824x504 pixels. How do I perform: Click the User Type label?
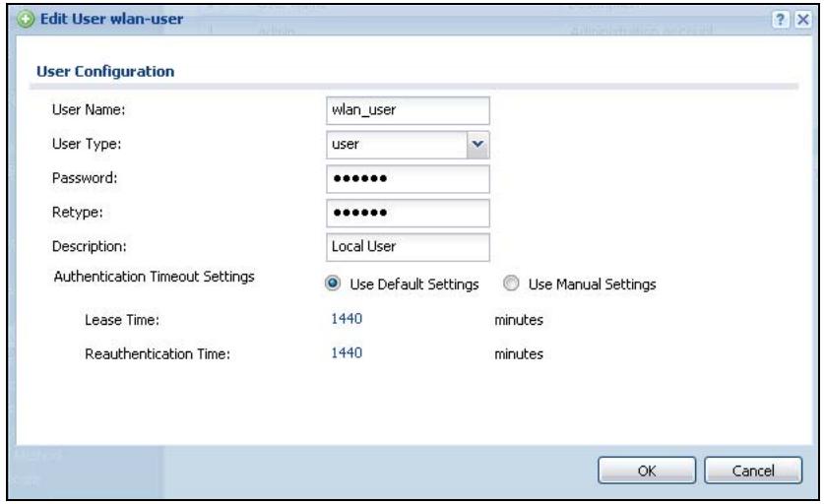pos(87,144)
